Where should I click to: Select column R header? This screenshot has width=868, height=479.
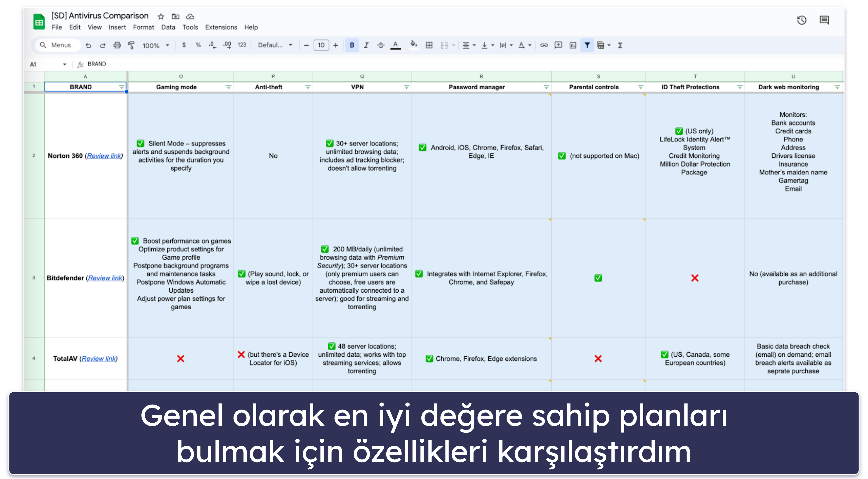(x=481, y=76)
